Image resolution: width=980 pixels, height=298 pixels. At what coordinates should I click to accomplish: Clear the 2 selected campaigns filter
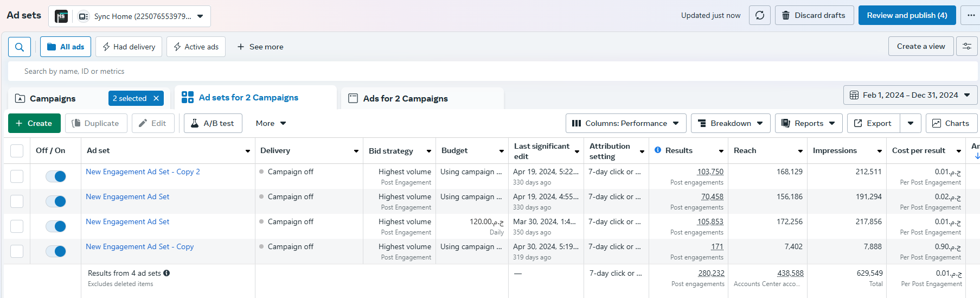(x=156, y=98)
